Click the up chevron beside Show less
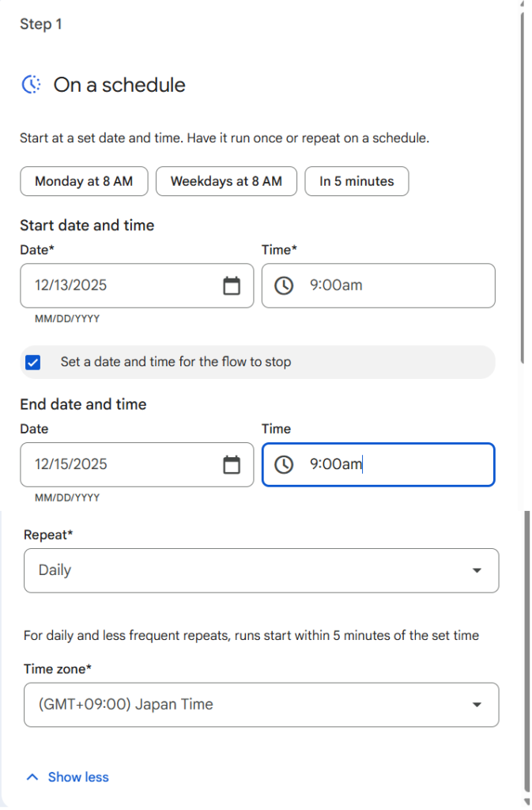The width and height of the screenshot is (532, 810). tap(32, 777)
